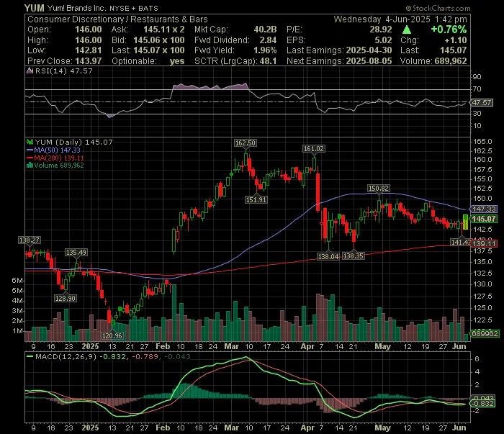
Task: Click the 150.82 high price label
Action: [379, 189]
